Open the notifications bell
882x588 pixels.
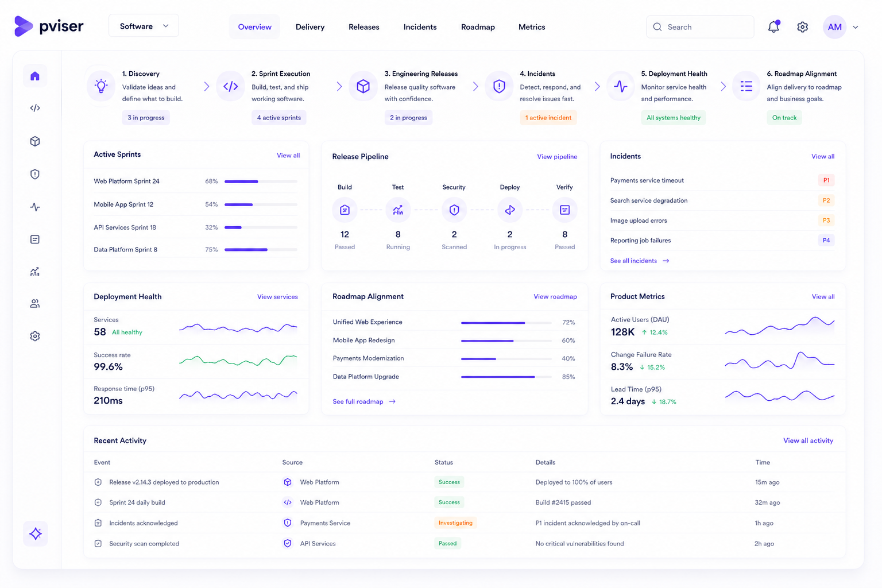point(773,27)
